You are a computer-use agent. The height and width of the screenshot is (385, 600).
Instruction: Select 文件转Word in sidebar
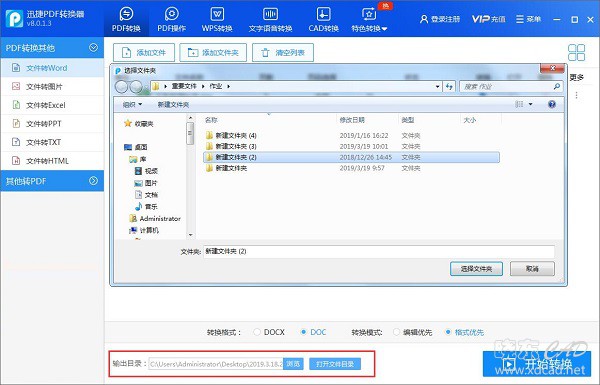[52, 68]
